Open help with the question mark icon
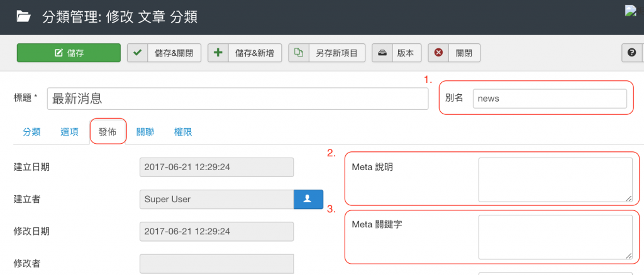644x275 pixels. click(631, 53)
